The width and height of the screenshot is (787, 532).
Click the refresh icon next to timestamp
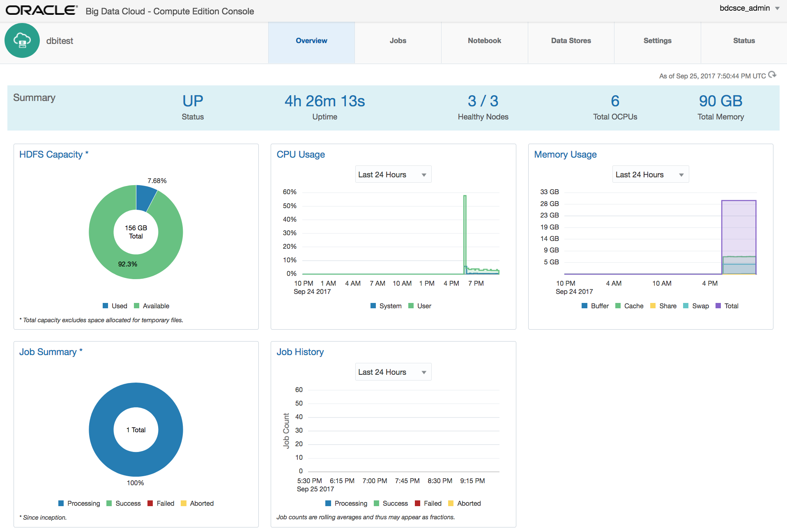(x=772, y=75)
